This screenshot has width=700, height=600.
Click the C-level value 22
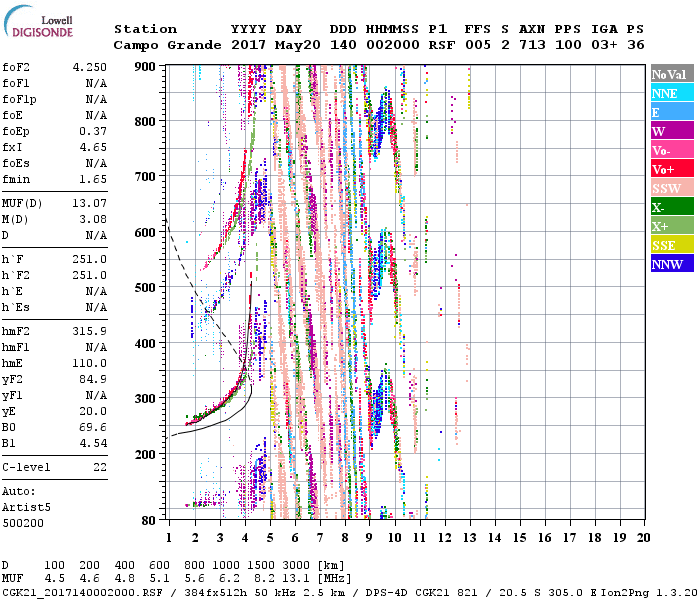pos(100,467)
